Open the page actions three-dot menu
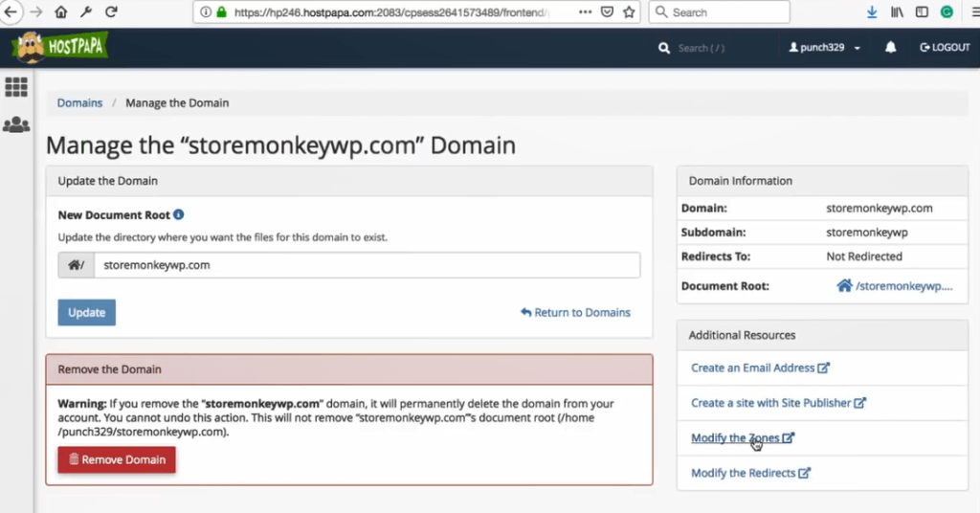Viewport: 980px width, 513px height. tap(585, 11)
